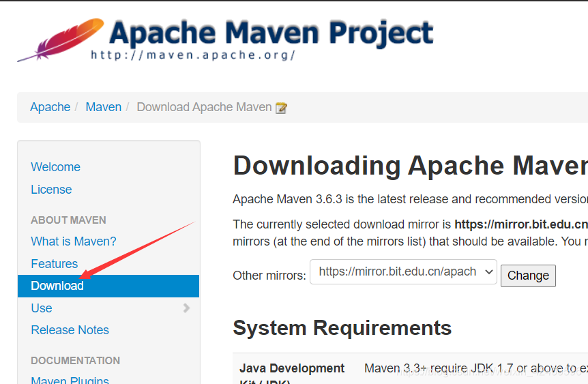Open the Apache breadcrumb link

click(50, 107)
